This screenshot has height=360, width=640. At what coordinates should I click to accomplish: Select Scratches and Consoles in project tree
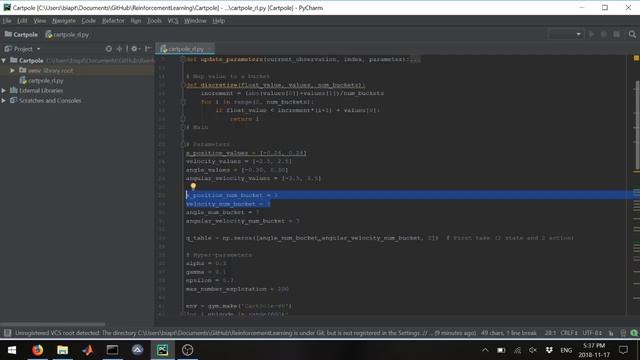pos(46,100)
